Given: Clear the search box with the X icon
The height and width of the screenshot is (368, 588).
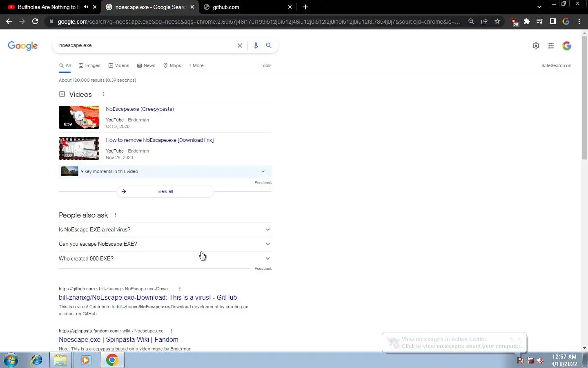Looking at the screenshot, I should 240,45.
